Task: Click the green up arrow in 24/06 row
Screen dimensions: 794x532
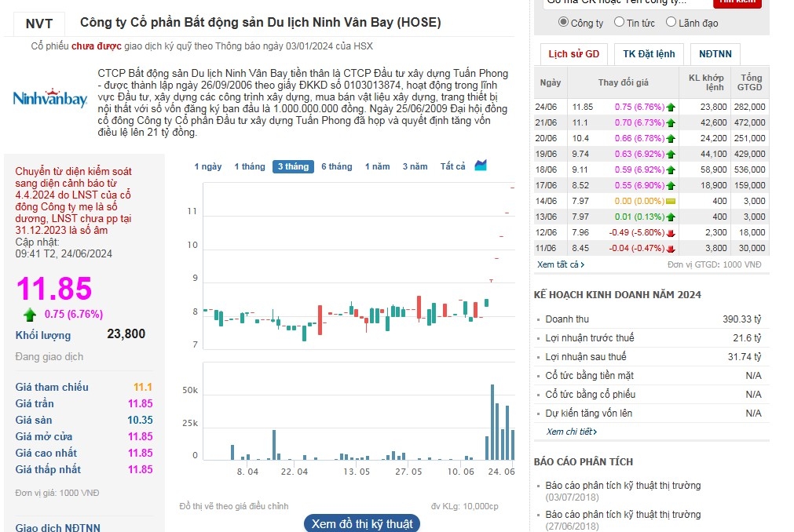Action: (x=671, y=107)
